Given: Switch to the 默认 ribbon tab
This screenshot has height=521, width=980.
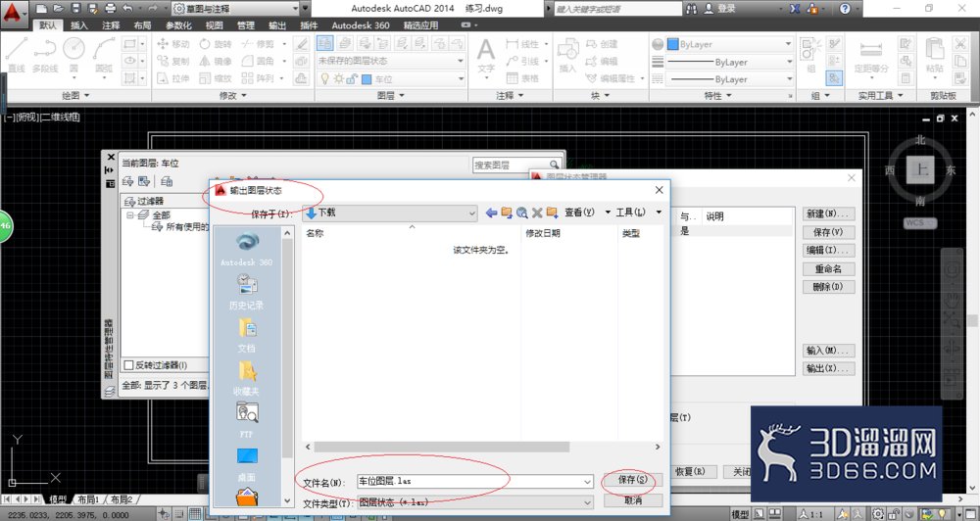Looking at the screenshot, I should pyautogui.click(x=47, y=25).
